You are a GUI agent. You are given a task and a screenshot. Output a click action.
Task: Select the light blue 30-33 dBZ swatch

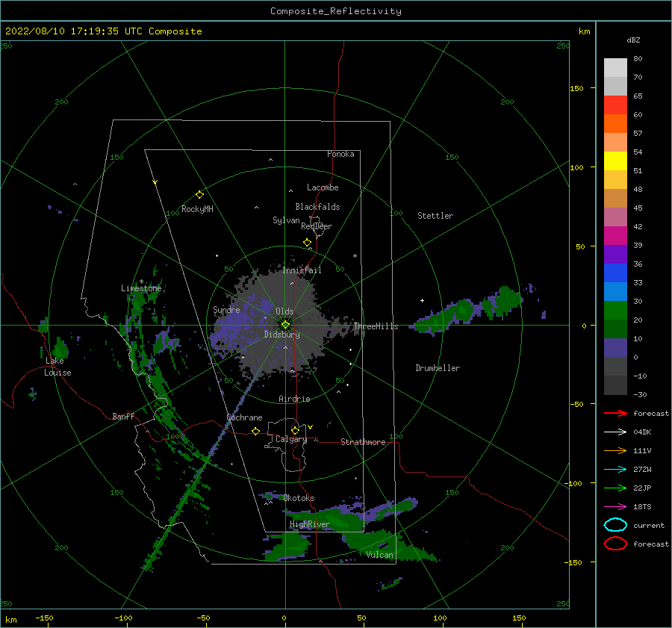coord(615,292)
